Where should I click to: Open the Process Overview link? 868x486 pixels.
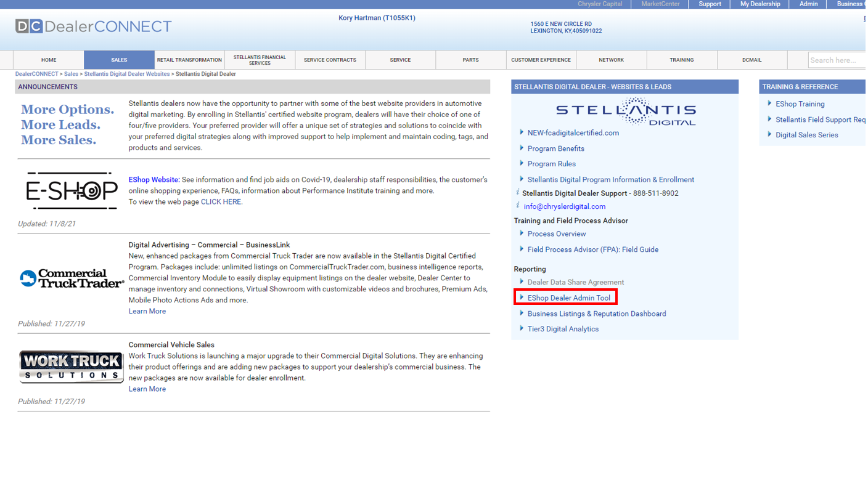[557, 233]
